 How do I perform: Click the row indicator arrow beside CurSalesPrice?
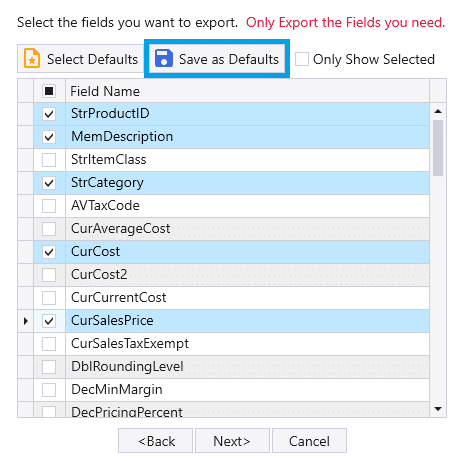[x=26, y=321]
